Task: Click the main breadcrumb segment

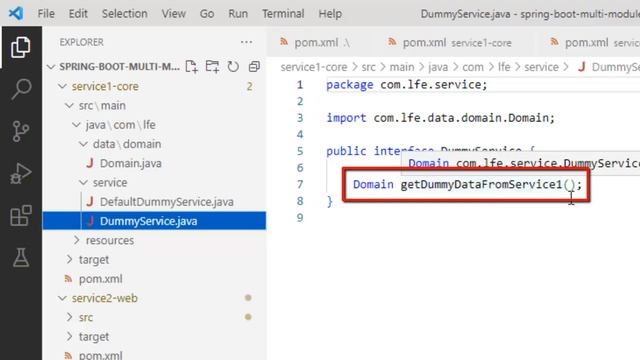Action: 402,67
